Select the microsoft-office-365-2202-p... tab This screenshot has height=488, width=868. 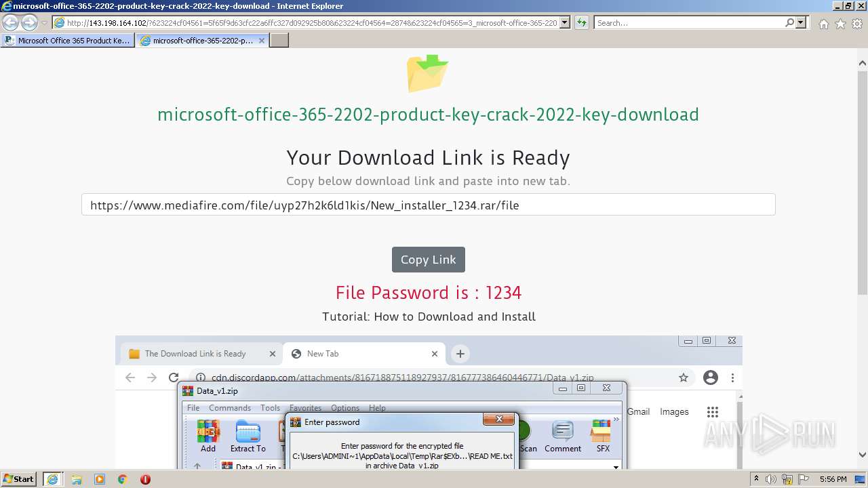point(201,41)
